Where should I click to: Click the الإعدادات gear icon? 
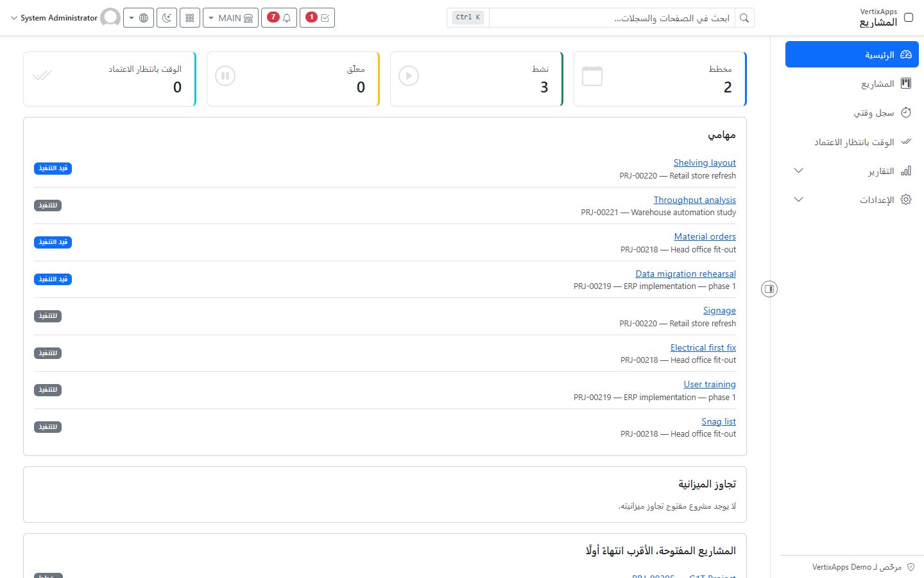[906, 200]
